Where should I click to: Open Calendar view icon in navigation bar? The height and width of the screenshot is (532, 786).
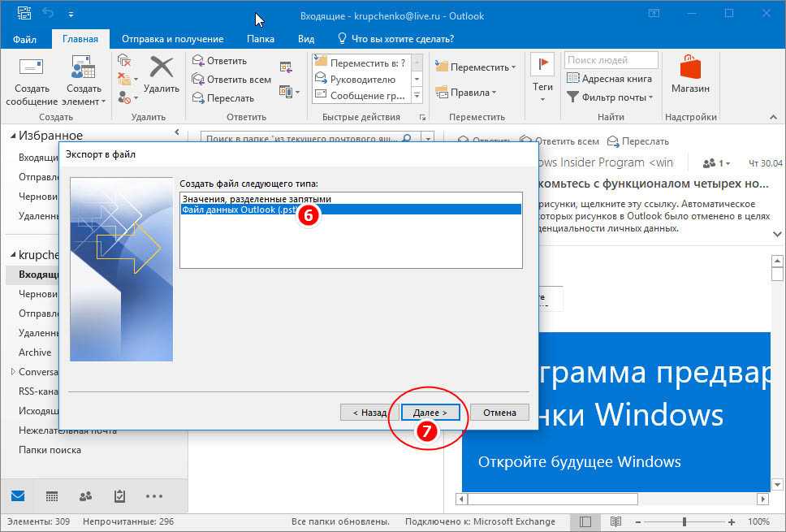tap(51, 495)
